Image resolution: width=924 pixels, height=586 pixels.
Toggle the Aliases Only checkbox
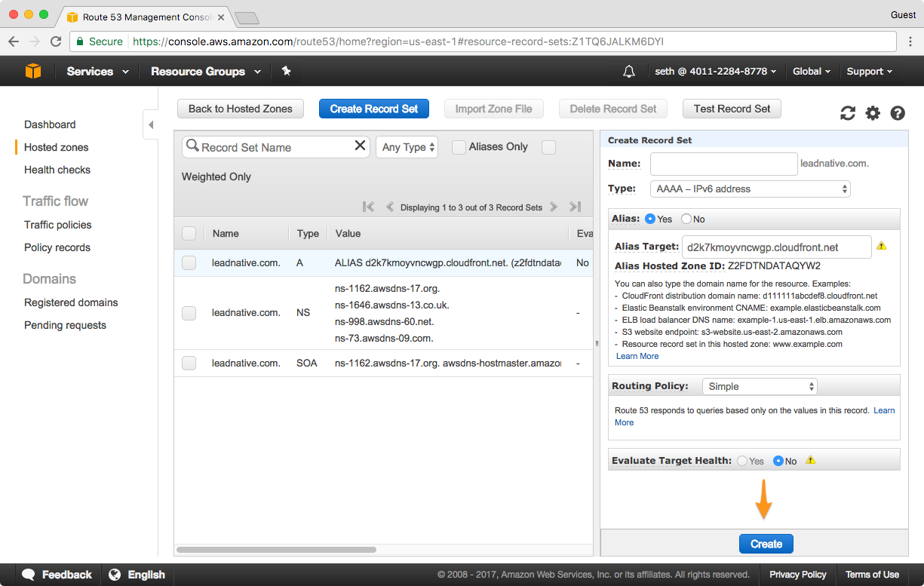coord(459,147)
